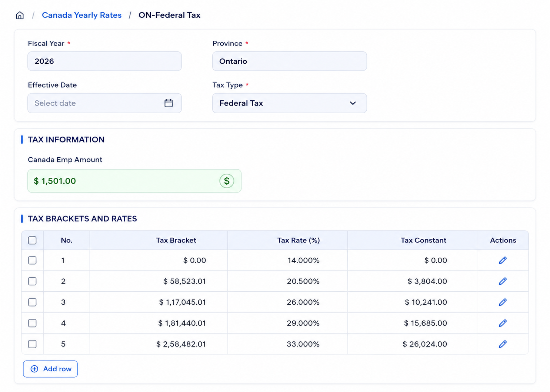The image size is (550, 392).
Task: Edit the 20.500% tax rate row
Action: click(503, 281)
